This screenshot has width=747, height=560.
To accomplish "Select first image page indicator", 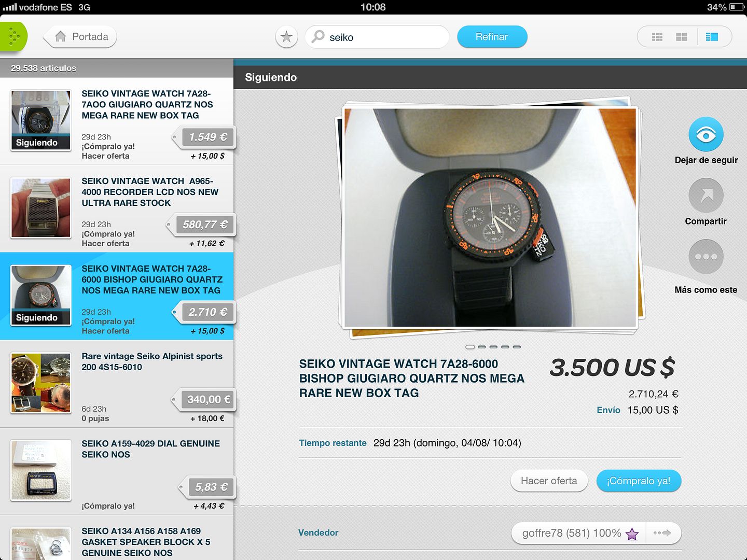I will coord(470,347).
